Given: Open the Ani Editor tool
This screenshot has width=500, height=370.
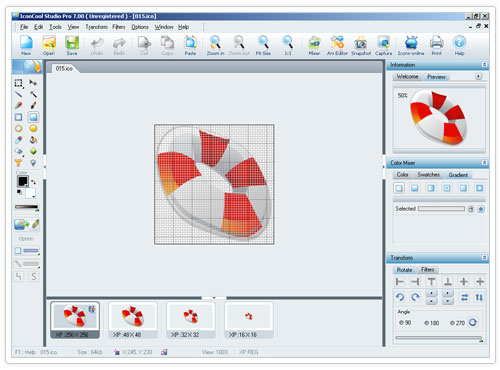Looking at the screenshot, I should [x=337, y=45].
